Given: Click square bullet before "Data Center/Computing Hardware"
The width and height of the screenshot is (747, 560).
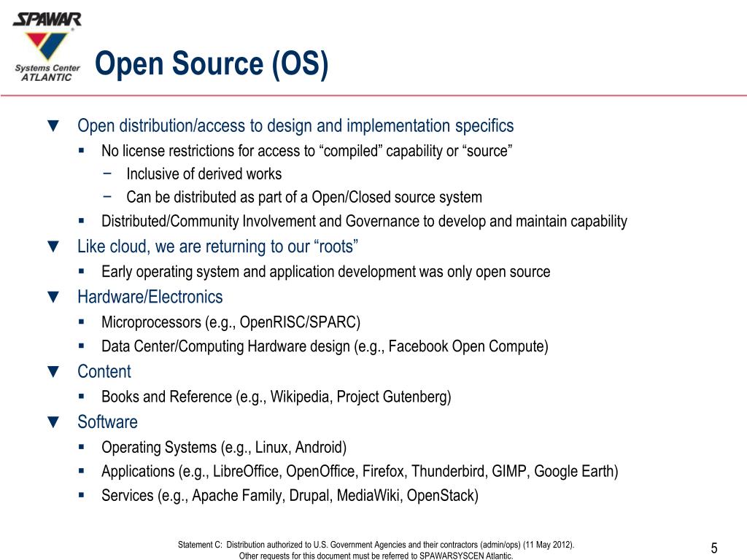Looking at the screenshot, I should click(x=82, y=346).
